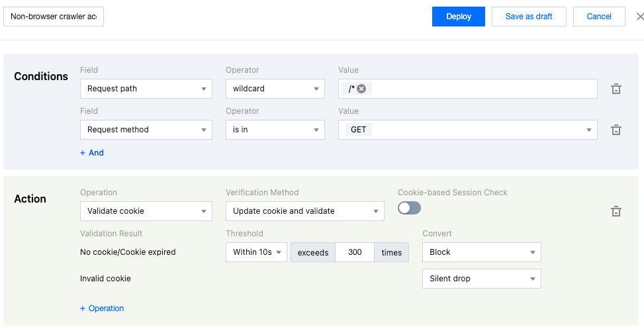644x329 pixels.
Task: Change the Within 10s threshold period
Action: point(256,252)
